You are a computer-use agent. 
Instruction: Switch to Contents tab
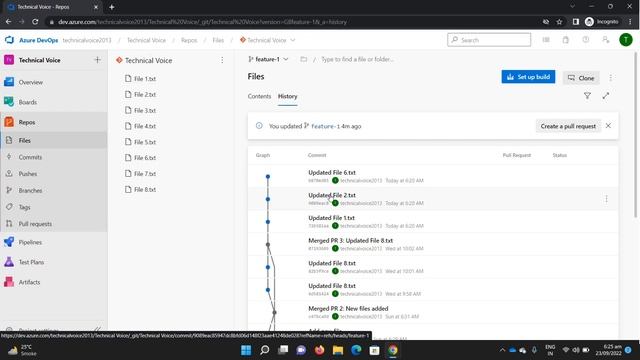click(x=259, y=96)
